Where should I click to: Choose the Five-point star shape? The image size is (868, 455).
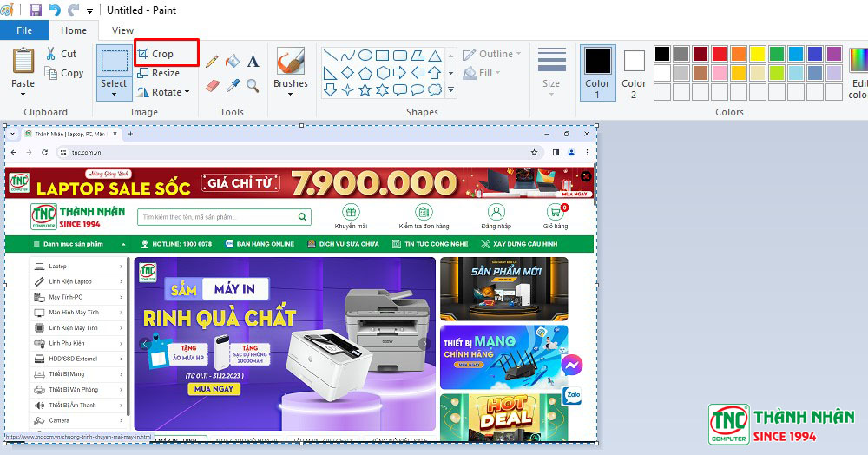point(365,89)
